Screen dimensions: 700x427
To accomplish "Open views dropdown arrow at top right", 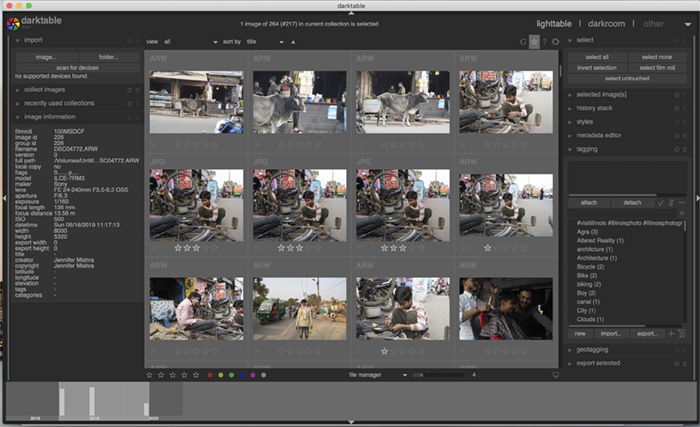I will point(688,24).
